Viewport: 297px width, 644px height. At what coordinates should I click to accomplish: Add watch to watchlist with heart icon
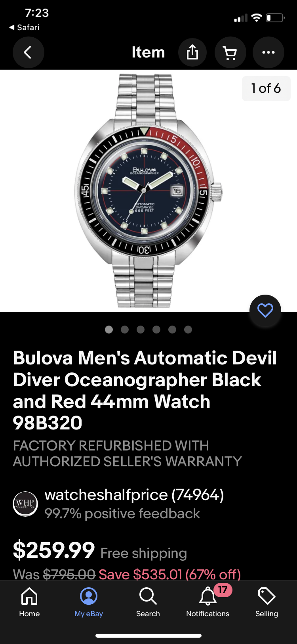coord(265,310)
